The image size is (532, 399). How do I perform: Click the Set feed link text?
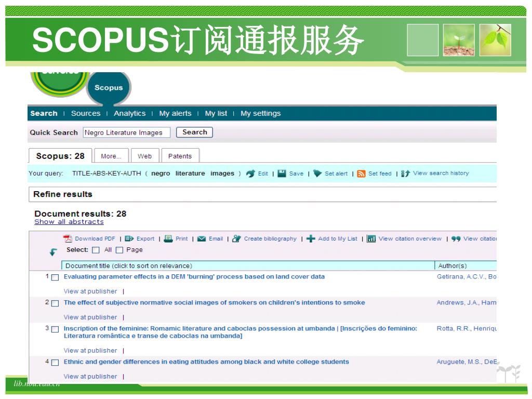380,174
